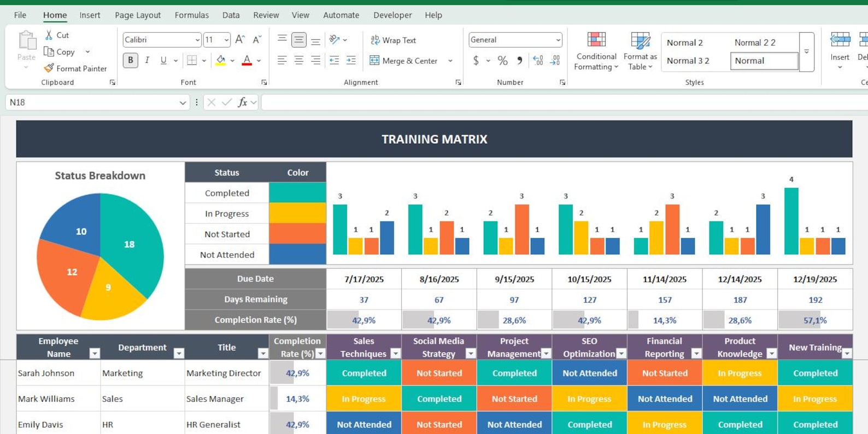The image size is (868, 434).
Task: Click the Orientation text angle icon
Action: click(335, 39)
